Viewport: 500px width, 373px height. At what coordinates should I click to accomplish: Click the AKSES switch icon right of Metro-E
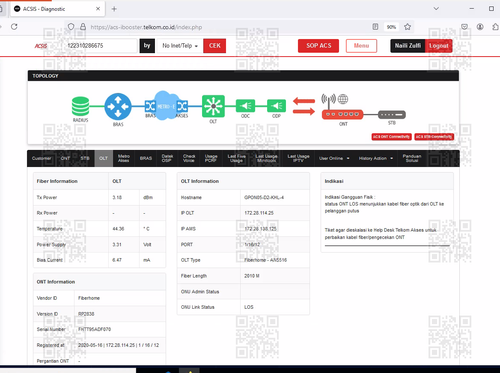click(x=182, y=106)
